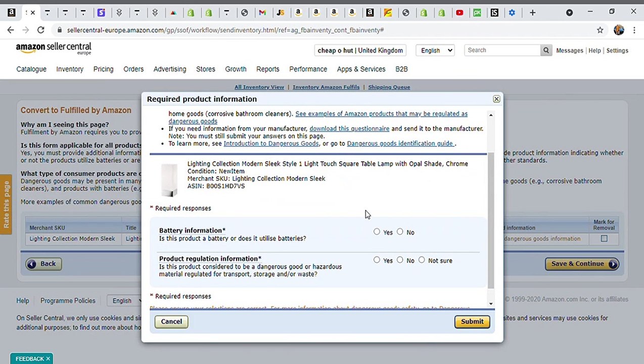Bookmark this page with the star icon
The height and width of the screenshot is (364, 644).
pyautogui.click(x=600, y=30)
